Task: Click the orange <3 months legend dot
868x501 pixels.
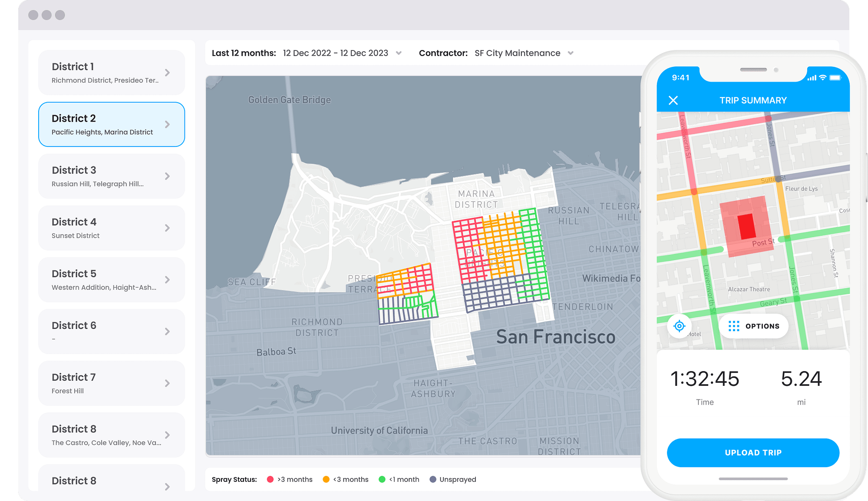Action: coord(326,479)
